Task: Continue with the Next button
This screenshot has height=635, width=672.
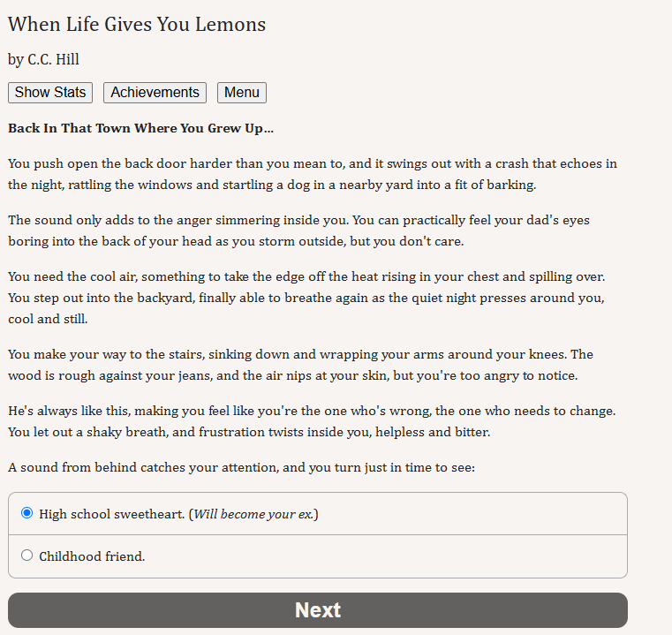Action: pos(318,610)
